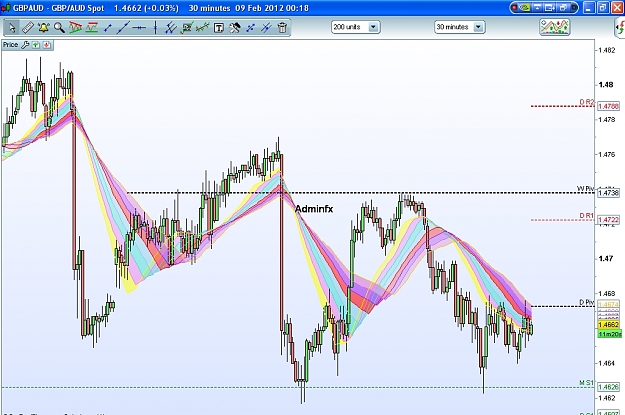Open the 200 units dropdown arrow
Image resolution: width=625 pixels, height=415 pixels.
(x=373, y=27)
